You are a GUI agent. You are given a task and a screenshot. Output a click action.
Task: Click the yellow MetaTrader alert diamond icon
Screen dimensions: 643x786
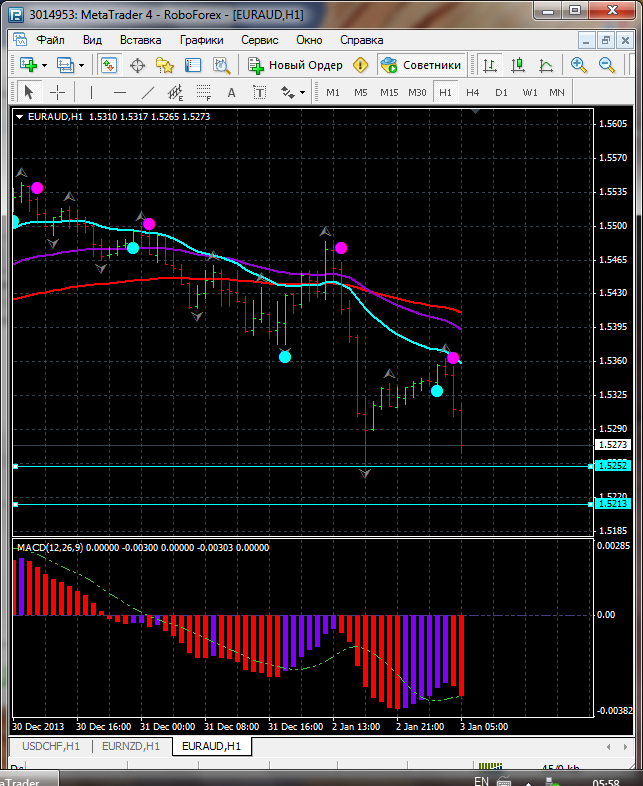360,65
